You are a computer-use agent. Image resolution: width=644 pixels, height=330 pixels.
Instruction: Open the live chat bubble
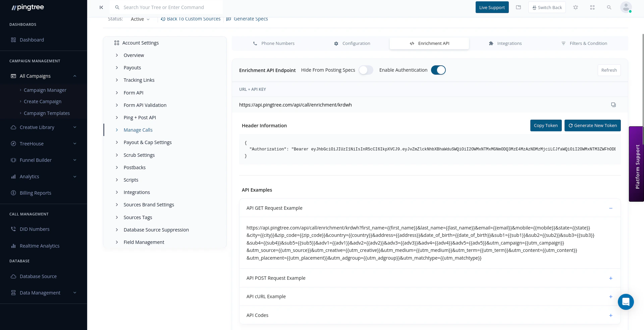coord(626,302)
